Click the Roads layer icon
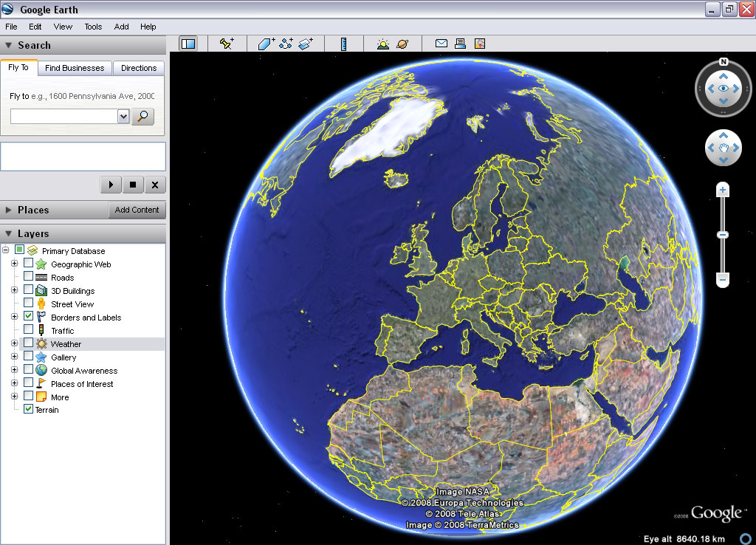The image size is (756, 545). [41, 278]
